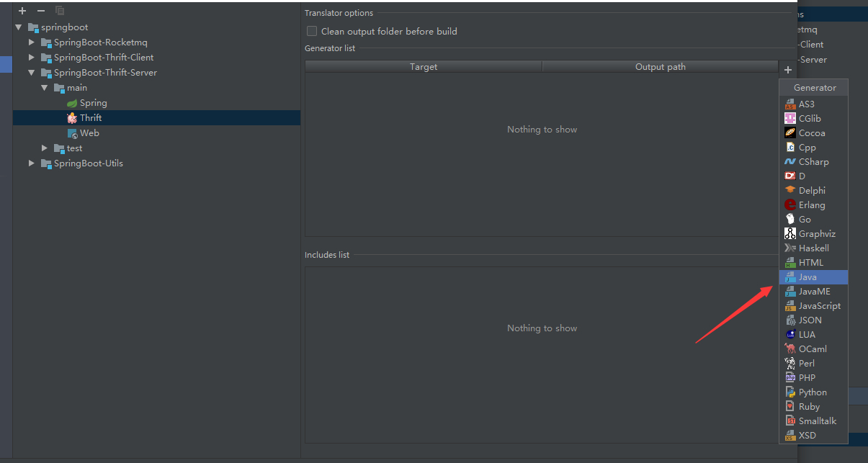Select the test folder row

(156, 148)
